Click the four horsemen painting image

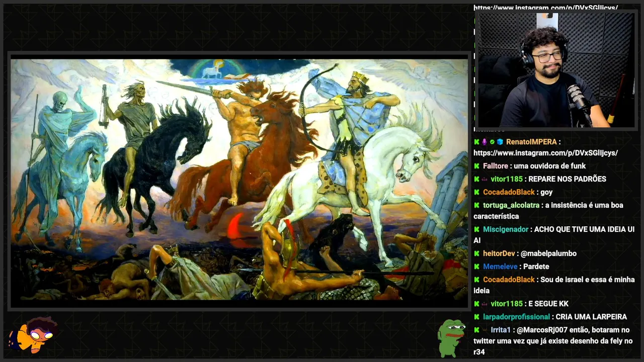(239, 180)
